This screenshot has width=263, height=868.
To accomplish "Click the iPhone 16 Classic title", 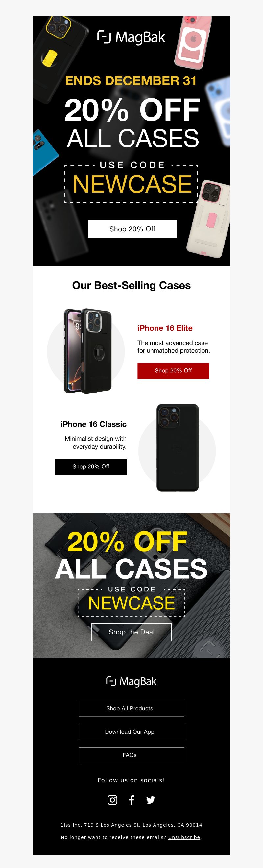I will tap(93, 424).
